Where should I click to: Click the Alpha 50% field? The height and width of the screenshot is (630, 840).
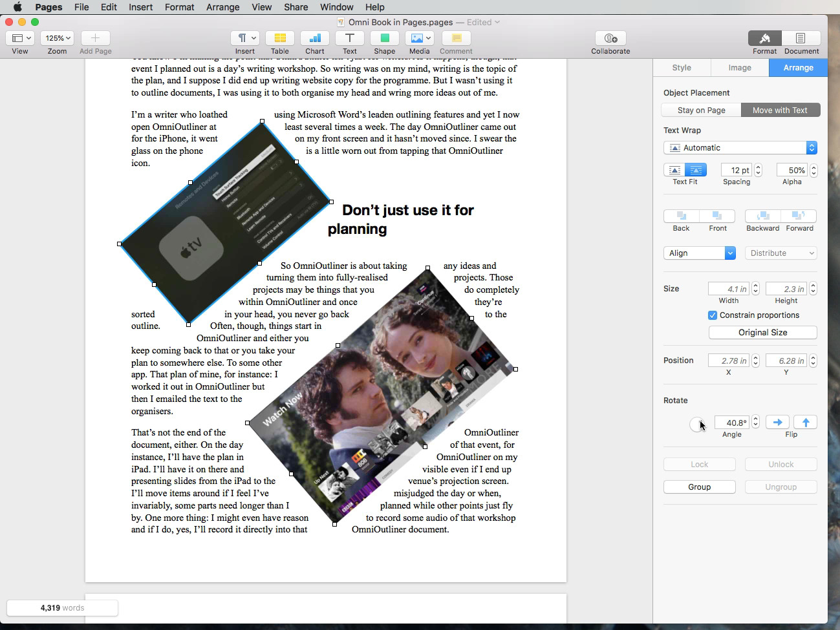click(x=792, y=170)
